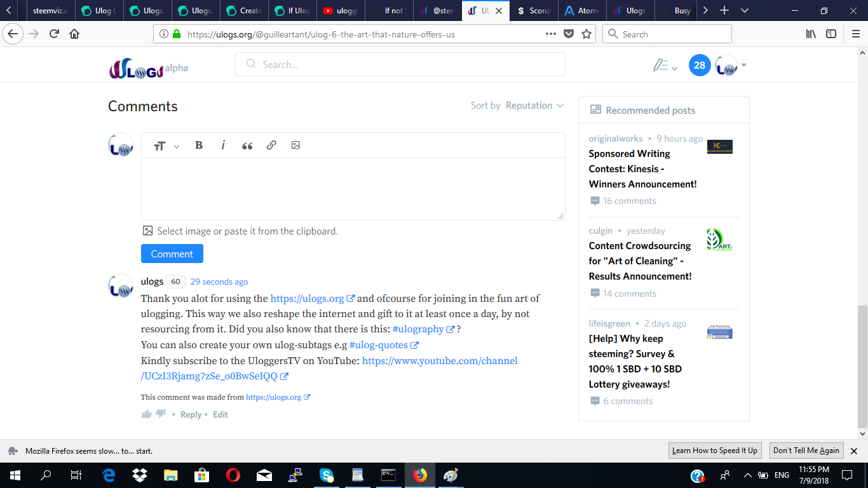This screenshot has width=868, height=488.
Task: Open 'Why keep steeming' survey post
Action: tap(635, 362)
